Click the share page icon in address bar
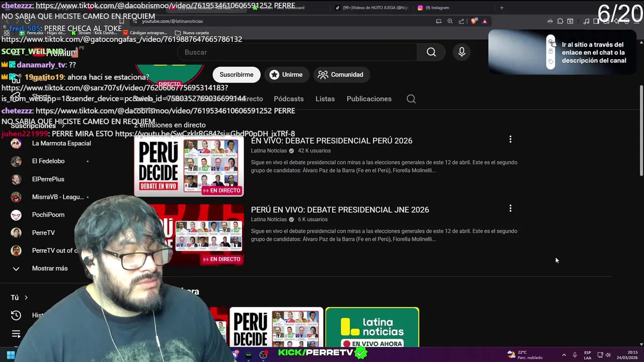 (x=461, y=21)
